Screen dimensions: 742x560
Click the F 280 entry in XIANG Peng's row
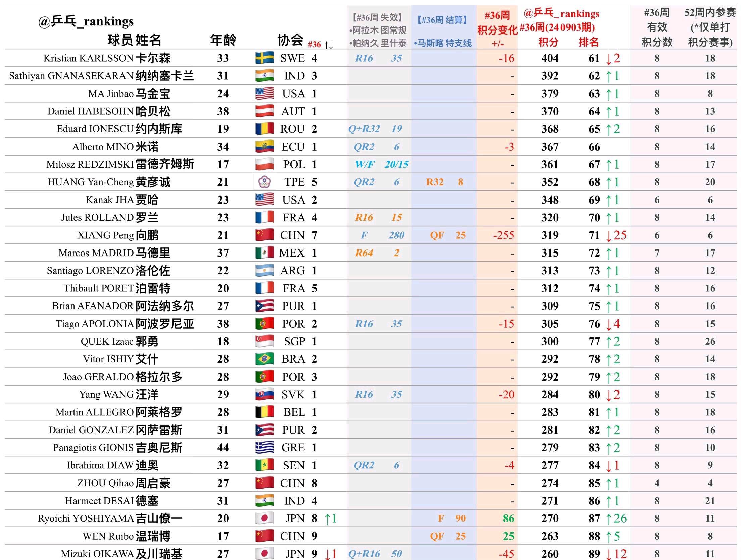(383, 235)
